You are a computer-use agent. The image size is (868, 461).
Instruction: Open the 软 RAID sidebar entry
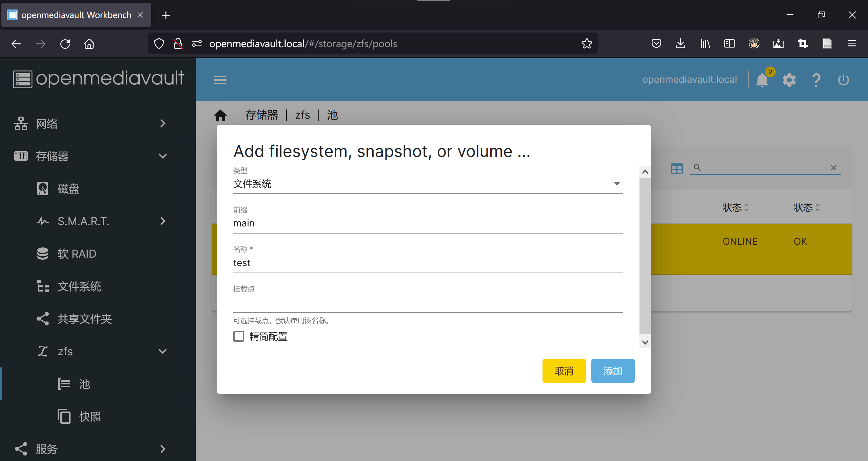(77, 254)
